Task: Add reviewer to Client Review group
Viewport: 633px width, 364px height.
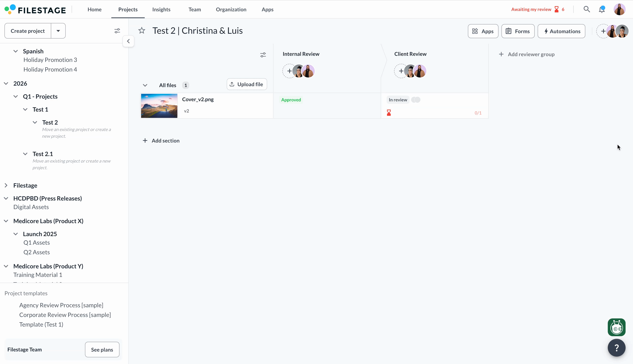Action: (401, 71)
